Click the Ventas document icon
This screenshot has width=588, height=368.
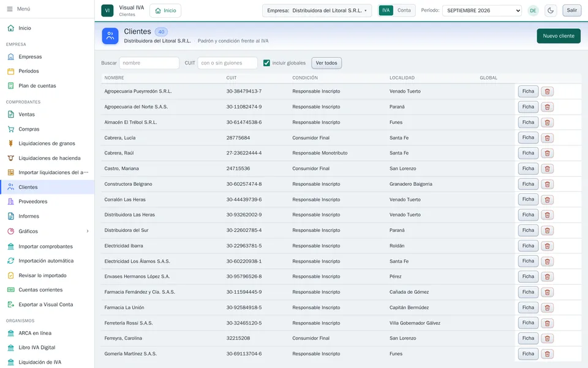[11, 115]
